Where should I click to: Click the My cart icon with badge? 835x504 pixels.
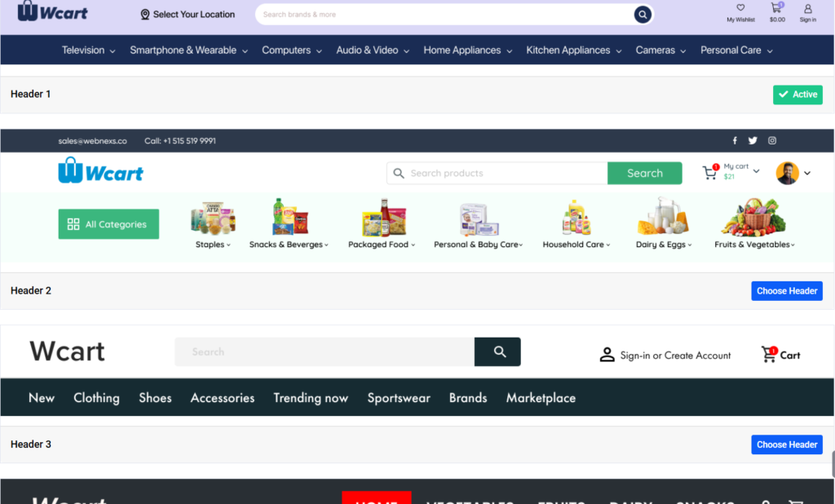click(x=711, y=171)
